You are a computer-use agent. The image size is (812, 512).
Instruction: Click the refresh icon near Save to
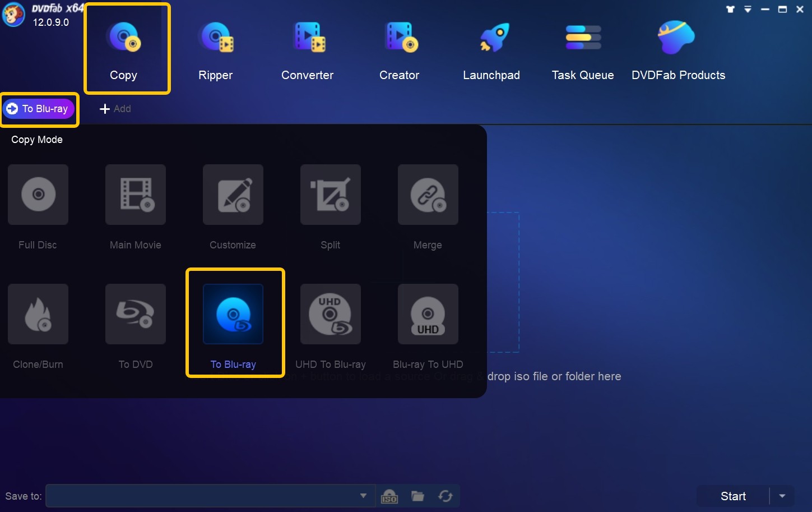click(446, 496)
